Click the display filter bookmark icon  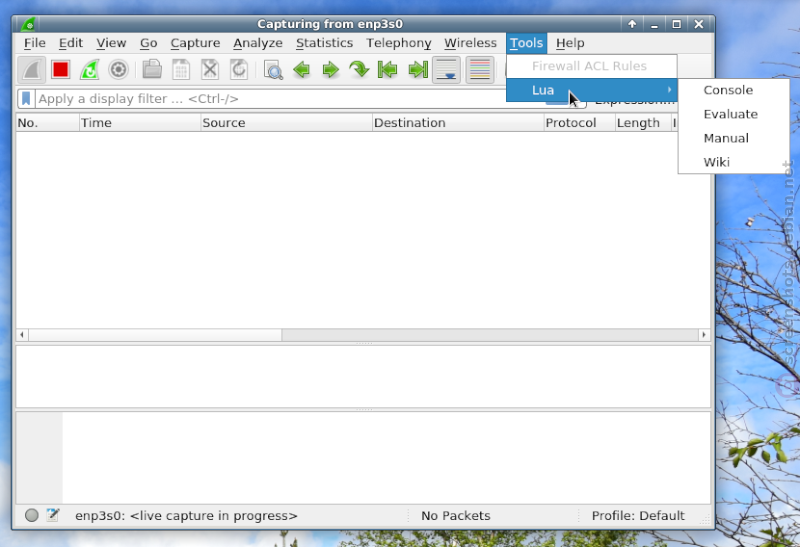click(26, 98)
